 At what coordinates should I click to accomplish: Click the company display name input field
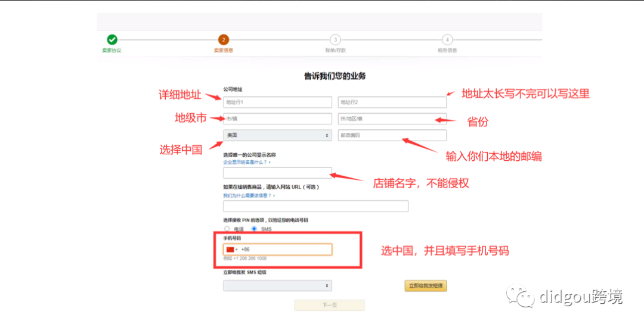278,173
